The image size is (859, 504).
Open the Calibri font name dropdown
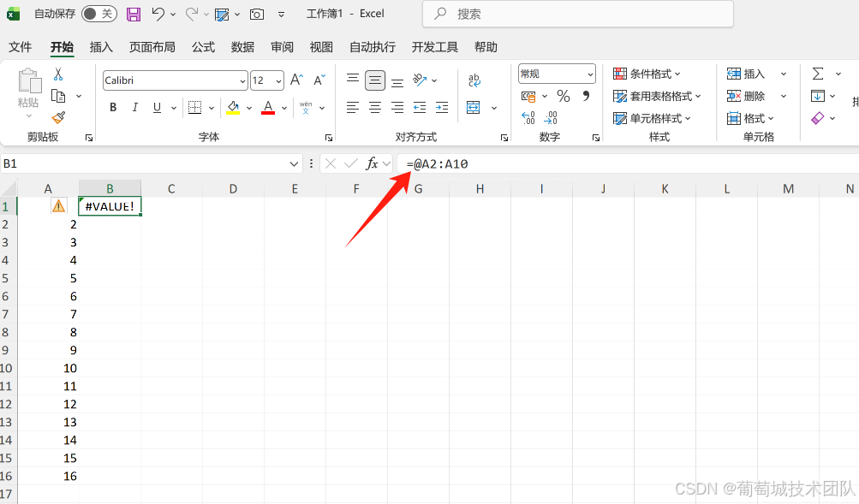(x=242, y=81)
